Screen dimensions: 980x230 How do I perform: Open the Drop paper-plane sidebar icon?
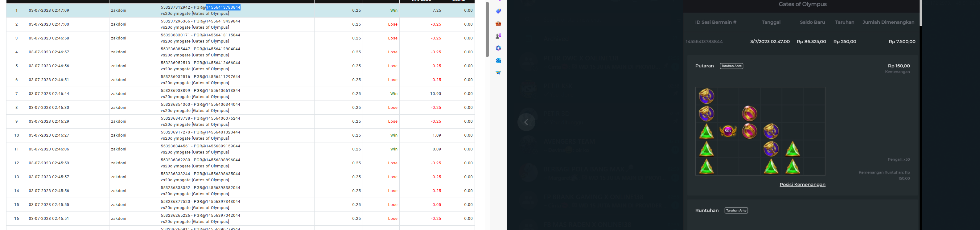(498, 73)
